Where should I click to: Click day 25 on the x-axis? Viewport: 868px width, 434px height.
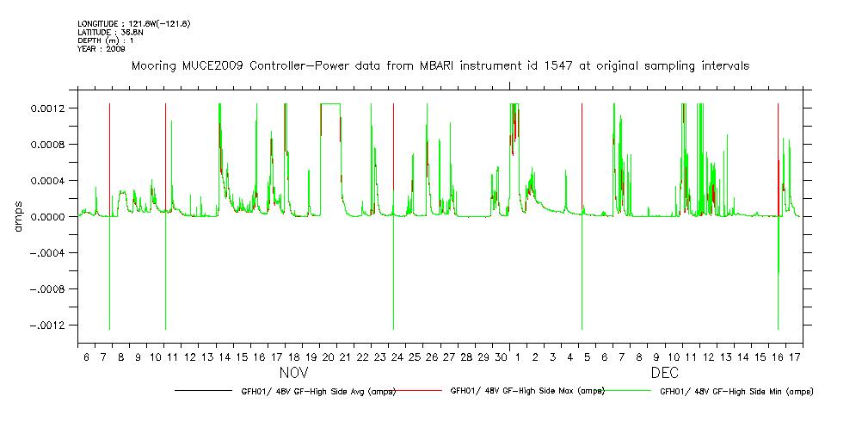pyautogui.click(x=414, y=356)
